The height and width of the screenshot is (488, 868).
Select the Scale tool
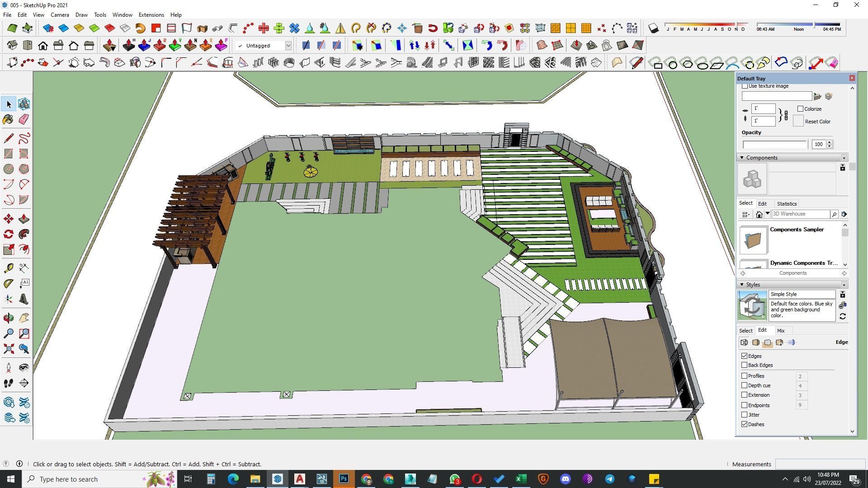[9, 249]
